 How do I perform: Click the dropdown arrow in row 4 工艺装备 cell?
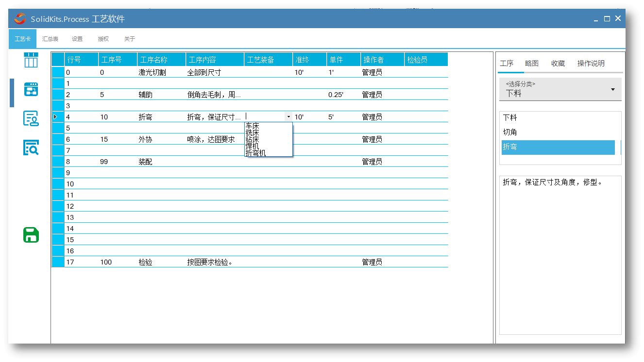[x=288, y=117]
